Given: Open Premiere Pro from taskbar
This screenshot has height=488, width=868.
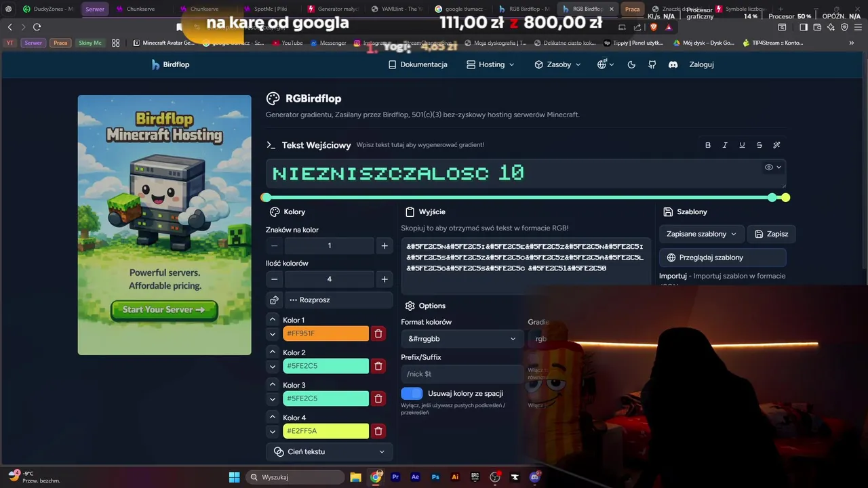Looking at the screenshot, I should click(x=396, y=477).
